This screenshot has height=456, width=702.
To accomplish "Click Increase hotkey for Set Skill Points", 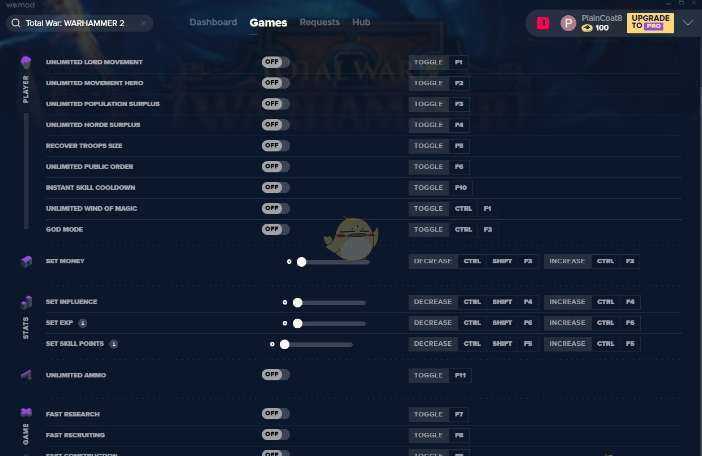I will [x=567, y=344].
